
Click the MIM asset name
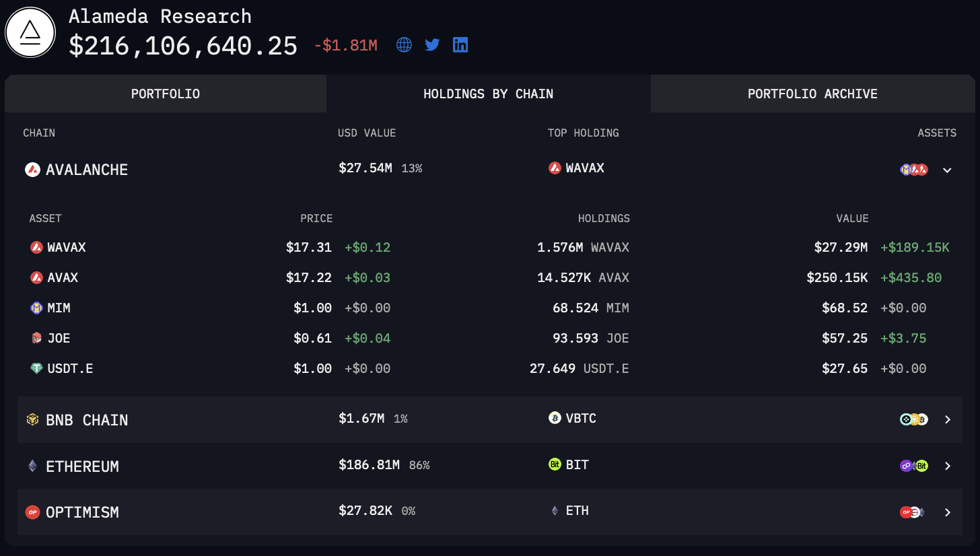59,308
